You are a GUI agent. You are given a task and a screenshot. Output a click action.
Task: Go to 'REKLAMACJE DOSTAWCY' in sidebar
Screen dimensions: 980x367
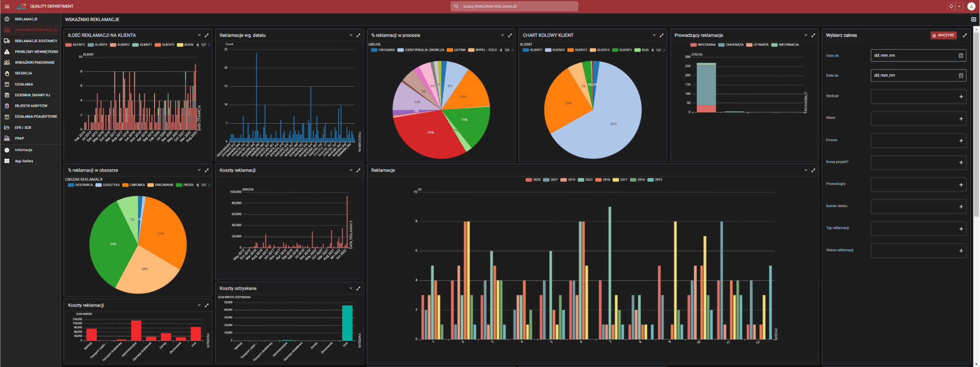36,41
